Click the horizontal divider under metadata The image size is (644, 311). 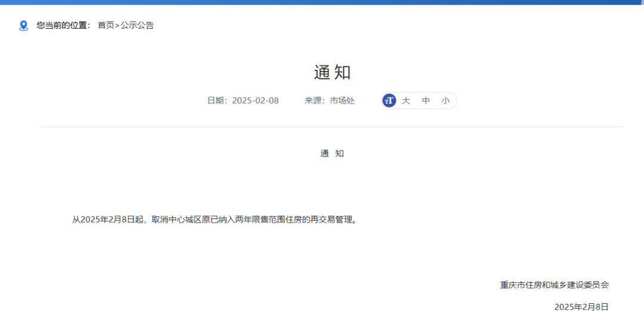332,127
